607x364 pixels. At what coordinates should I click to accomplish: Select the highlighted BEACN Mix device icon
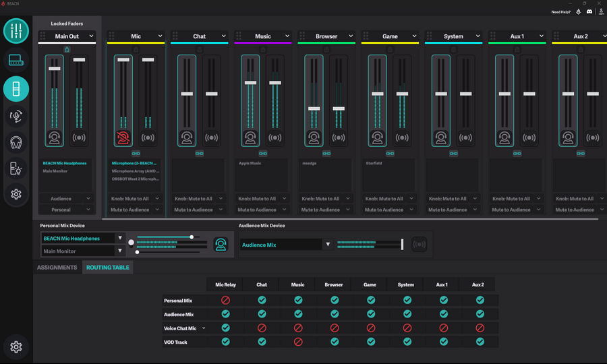pyautogui.click(x=16, y=89)
